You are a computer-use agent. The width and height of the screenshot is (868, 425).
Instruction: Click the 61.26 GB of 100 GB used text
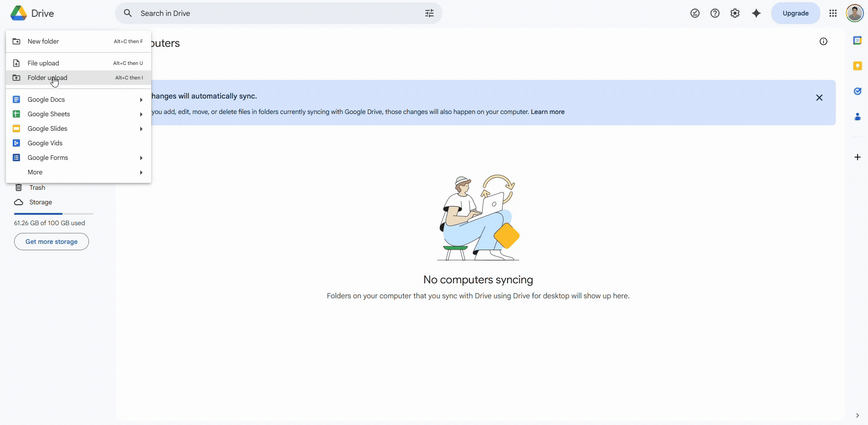49,223
